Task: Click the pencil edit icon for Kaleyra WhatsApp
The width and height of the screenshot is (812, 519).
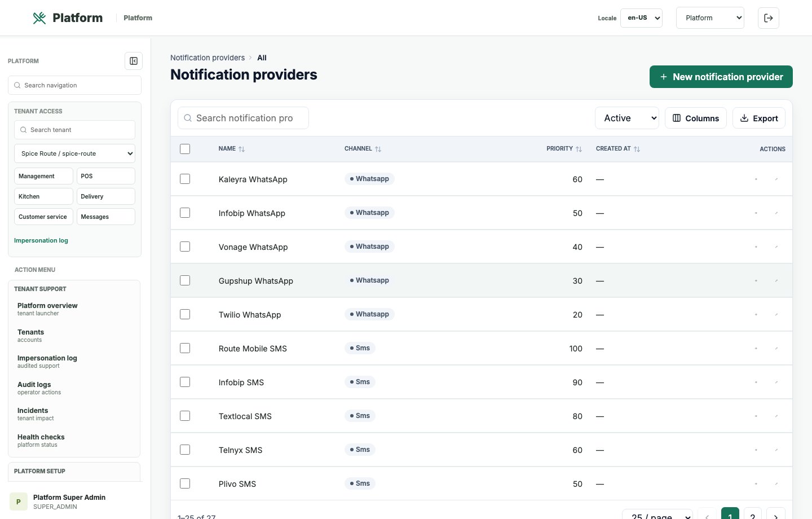Action: pos(776,179)
